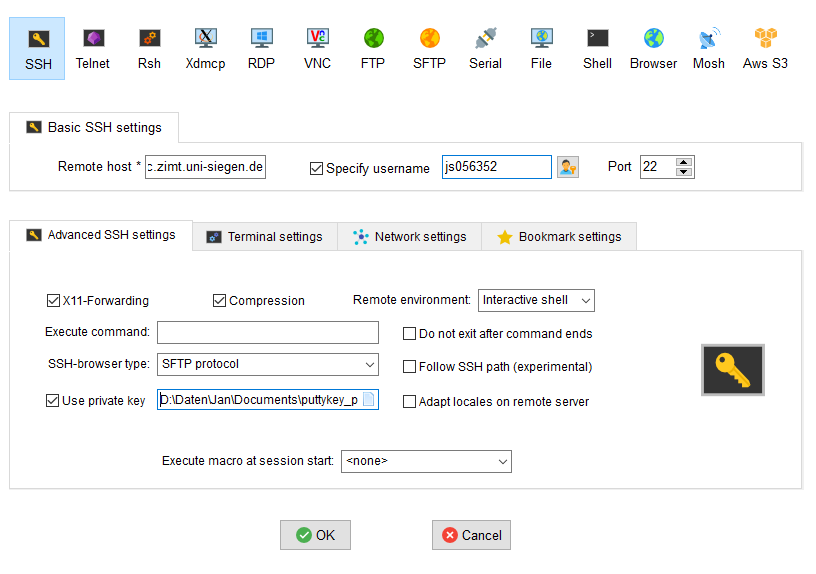Focus the Execute command text box
Image resolution: width=816 pixels, height=574 pixels.
point(267,333)
